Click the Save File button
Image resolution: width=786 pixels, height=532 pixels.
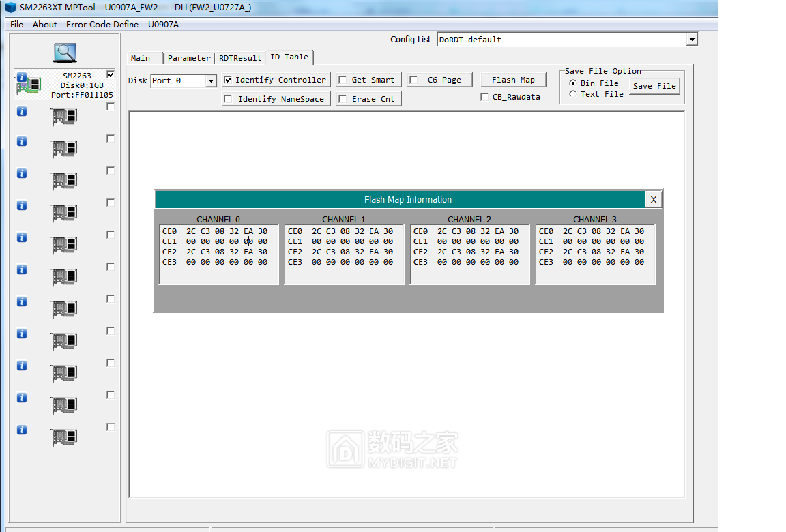(654, 86)
